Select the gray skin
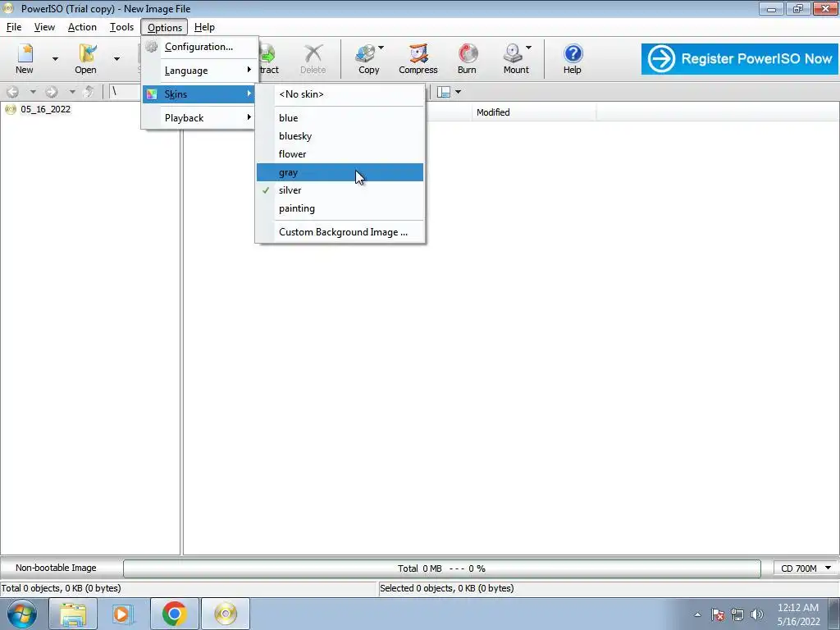The image size is (840, 630). click(340, 172)
